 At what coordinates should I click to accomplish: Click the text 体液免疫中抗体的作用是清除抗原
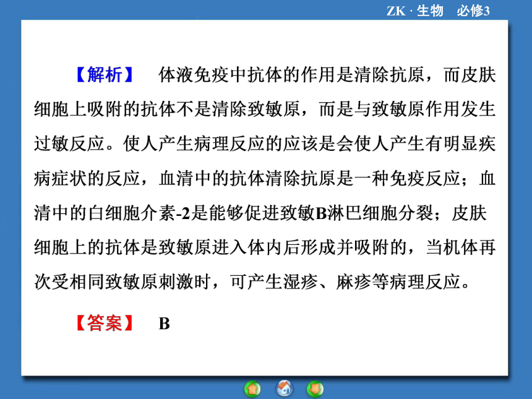coord(291,75)
